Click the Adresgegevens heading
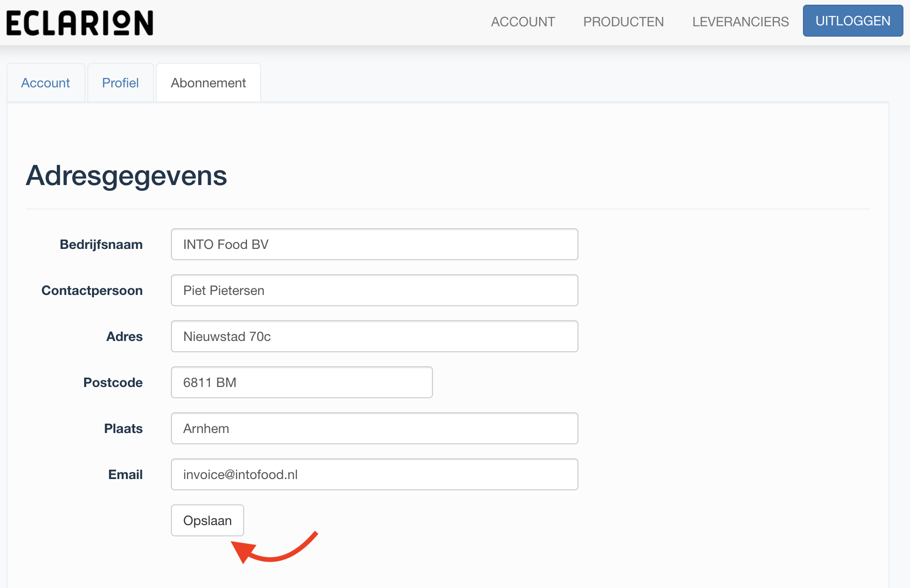This screenshot has height=588, width=910. [x=126, y=176]
